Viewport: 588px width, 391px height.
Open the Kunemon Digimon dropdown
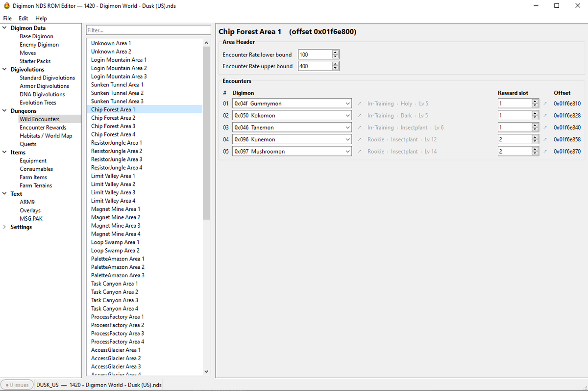[292, 139]
